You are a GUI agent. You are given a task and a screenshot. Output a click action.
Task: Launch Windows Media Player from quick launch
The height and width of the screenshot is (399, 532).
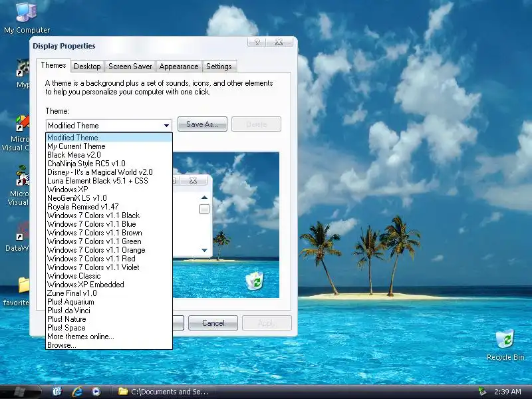(x=96, y=392)
